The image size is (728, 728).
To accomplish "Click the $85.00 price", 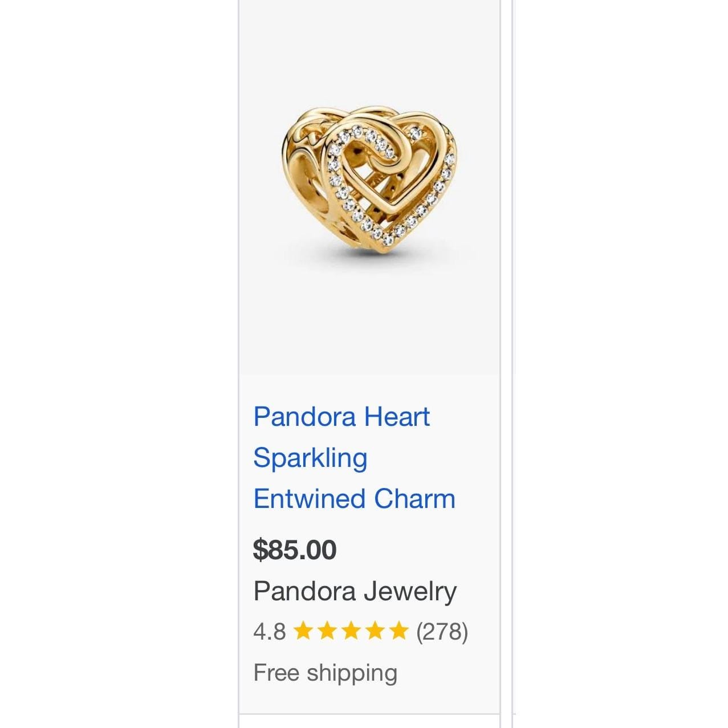I will [295, 550].
